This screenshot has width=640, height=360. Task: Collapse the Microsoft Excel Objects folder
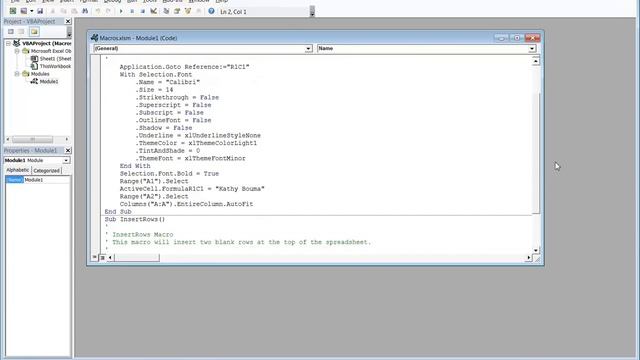(17, 51)
